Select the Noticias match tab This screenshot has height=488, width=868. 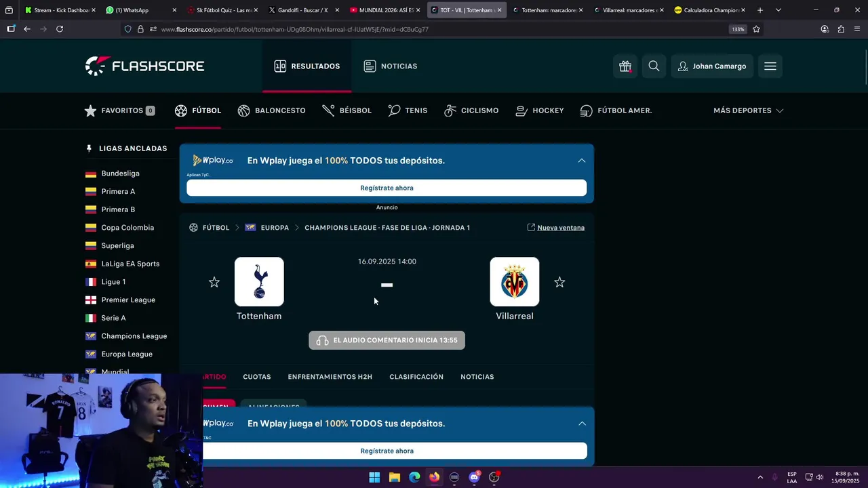tap(477, 377)
